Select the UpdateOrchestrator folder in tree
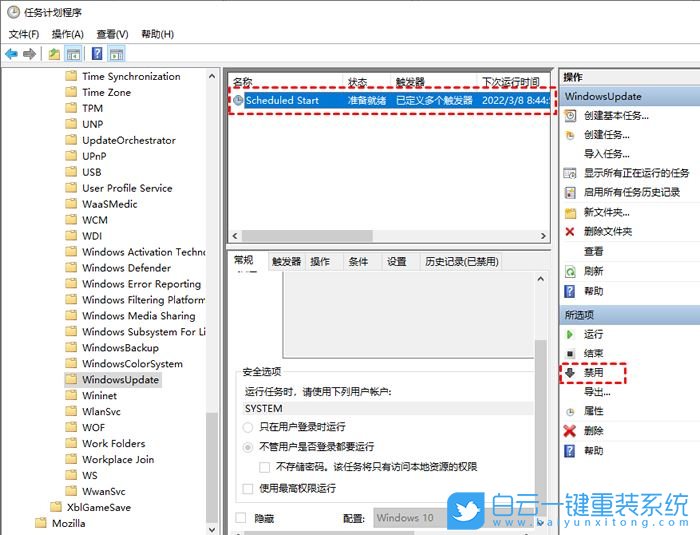This screenshot has height=535, width=700. 129,140
